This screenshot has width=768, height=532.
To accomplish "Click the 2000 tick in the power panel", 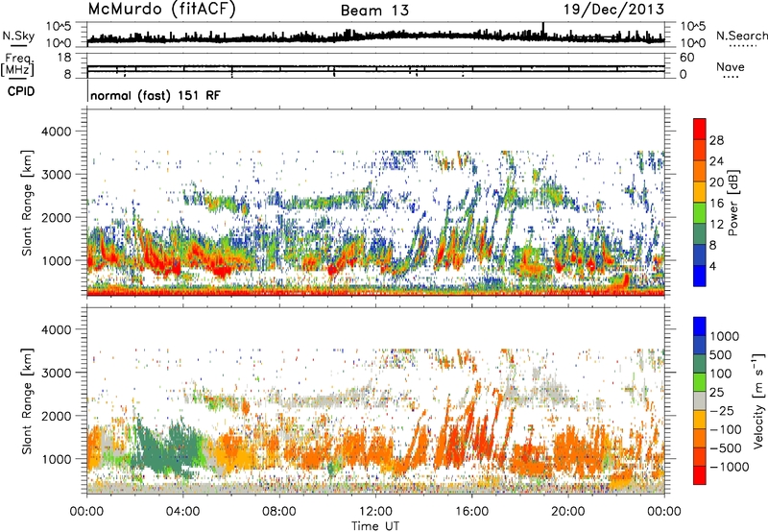I will coord(58,217).
